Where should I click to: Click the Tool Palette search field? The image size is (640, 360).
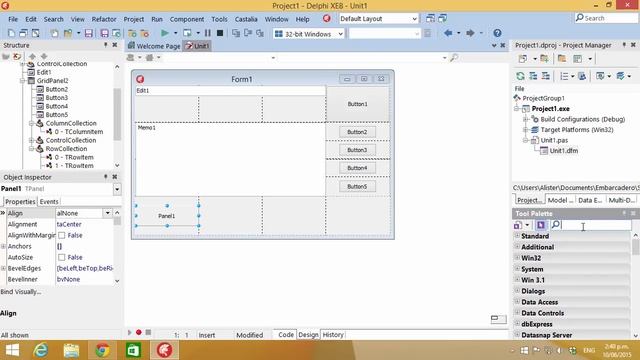point(596,225)
